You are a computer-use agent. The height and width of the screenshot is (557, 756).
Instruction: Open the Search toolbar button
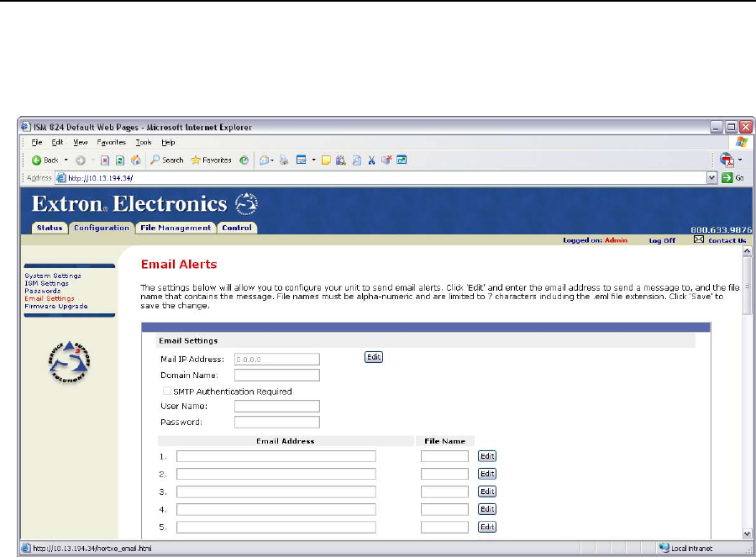click(x=167, y=160)
